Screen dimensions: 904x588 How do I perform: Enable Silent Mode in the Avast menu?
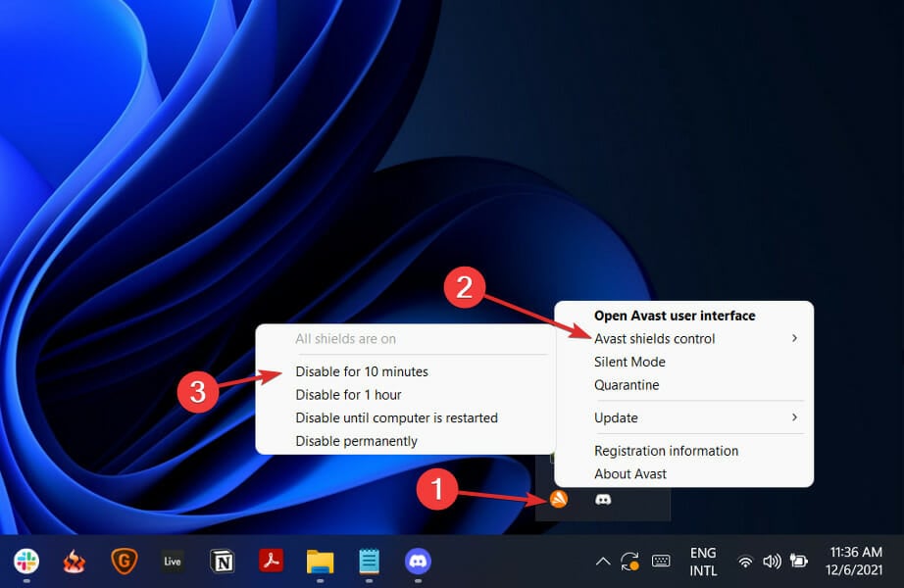[x=629, y=362]
